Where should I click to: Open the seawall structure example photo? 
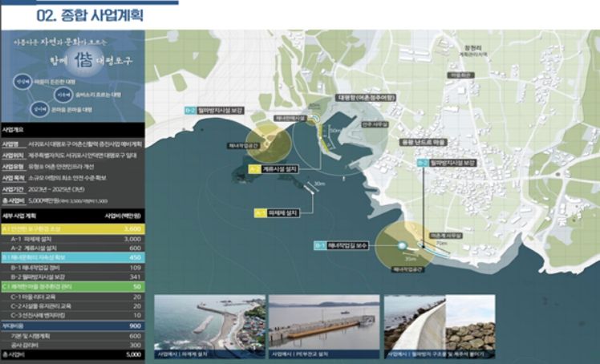point(440,326)
